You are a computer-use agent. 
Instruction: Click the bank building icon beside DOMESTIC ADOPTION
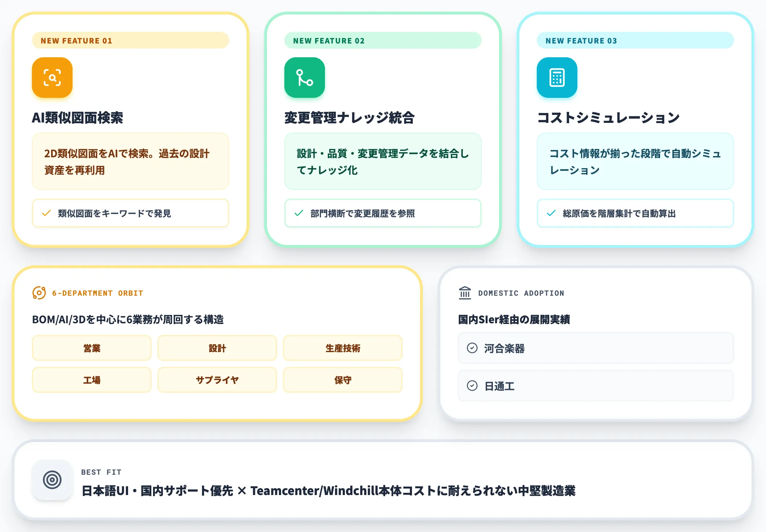465,293
